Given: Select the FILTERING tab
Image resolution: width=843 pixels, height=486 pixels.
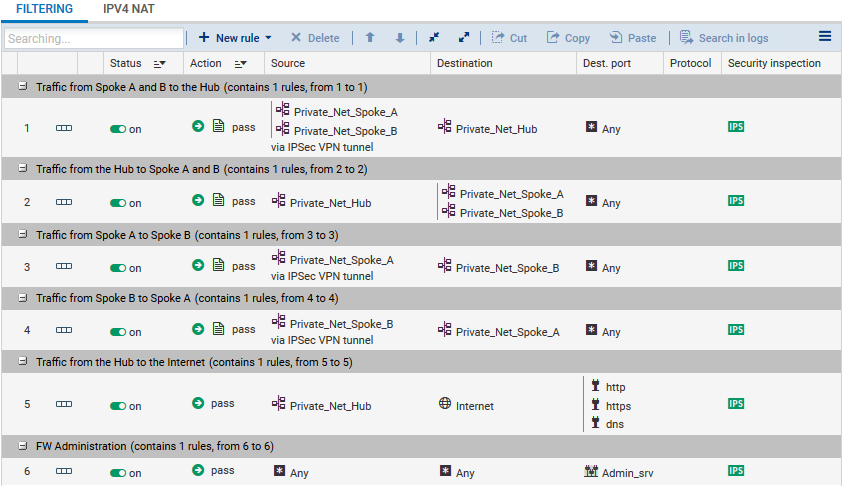Looking at the screenshot, I should tap(45, 9).
